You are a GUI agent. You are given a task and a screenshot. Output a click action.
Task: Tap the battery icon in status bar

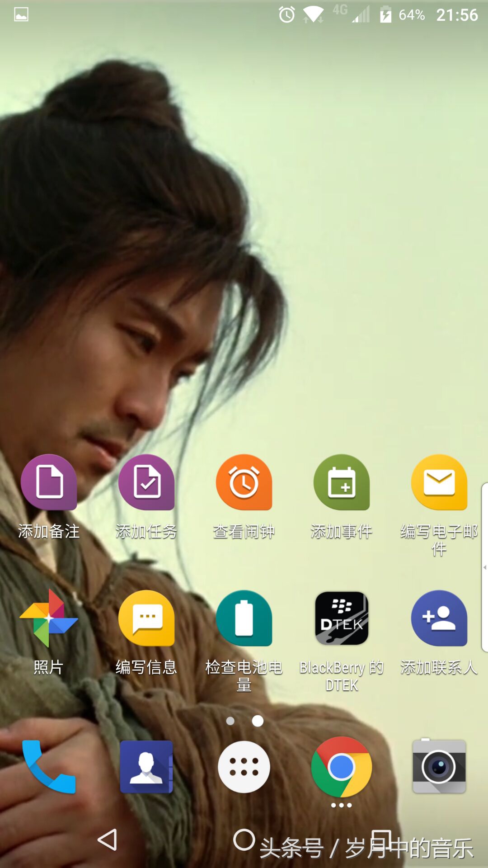[x=385, y=14]
